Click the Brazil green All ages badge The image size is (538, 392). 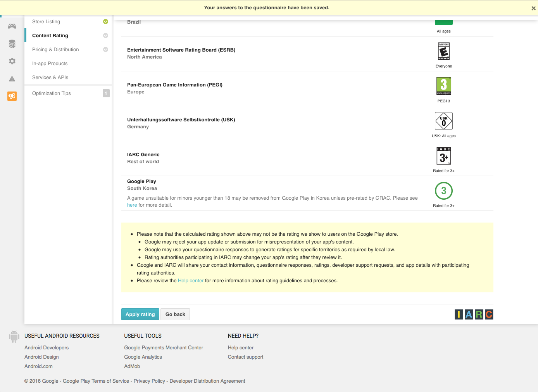[444, 22]
